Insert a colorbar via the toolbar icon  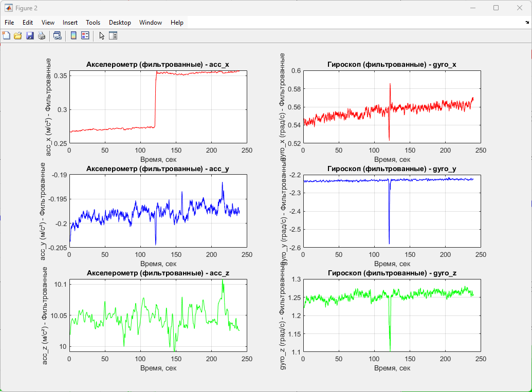(74, 35)
